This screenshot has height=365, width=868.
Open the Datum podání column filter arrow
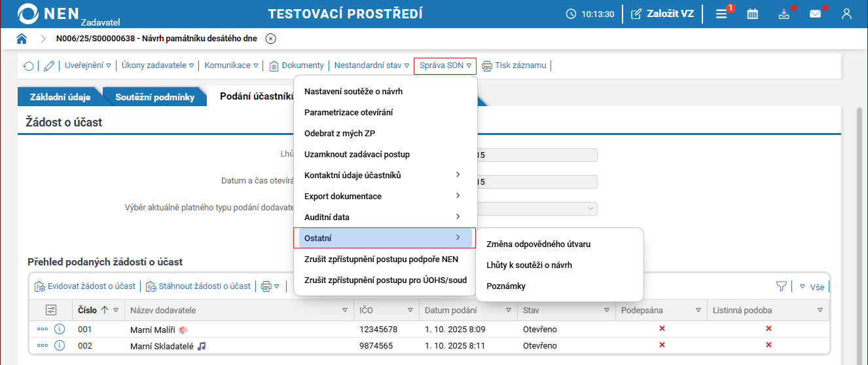point(509,310)
